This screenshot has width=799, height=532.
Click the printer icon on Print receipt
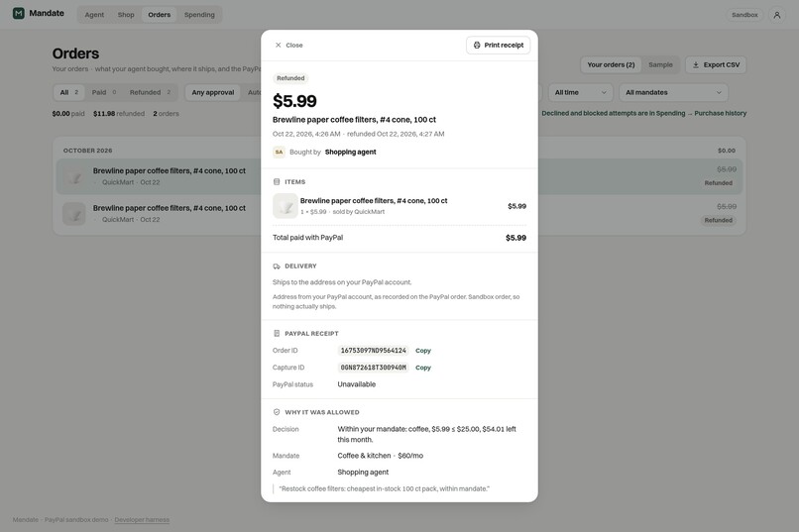click(477, 46)
